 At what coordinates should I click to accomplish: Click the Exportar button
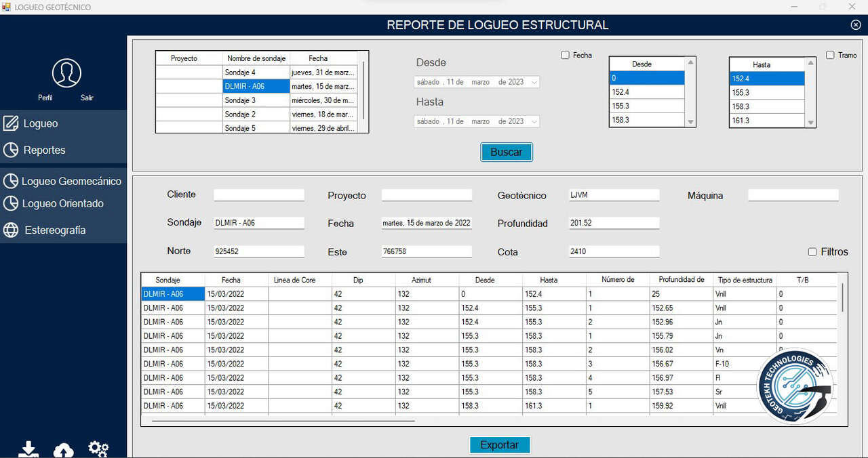click(500, 445)
